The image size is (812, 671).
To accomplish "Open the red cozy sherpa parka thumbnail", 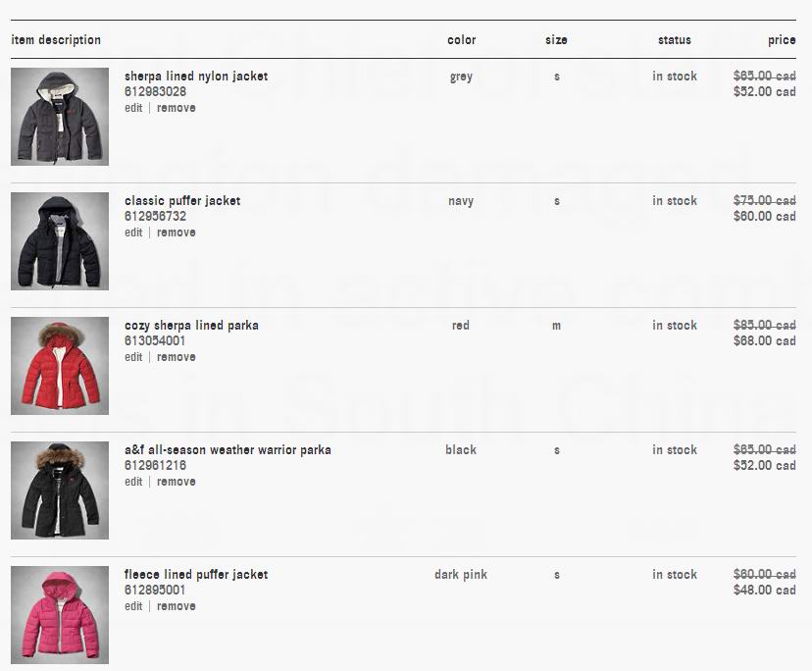I will tap(60, 366).
